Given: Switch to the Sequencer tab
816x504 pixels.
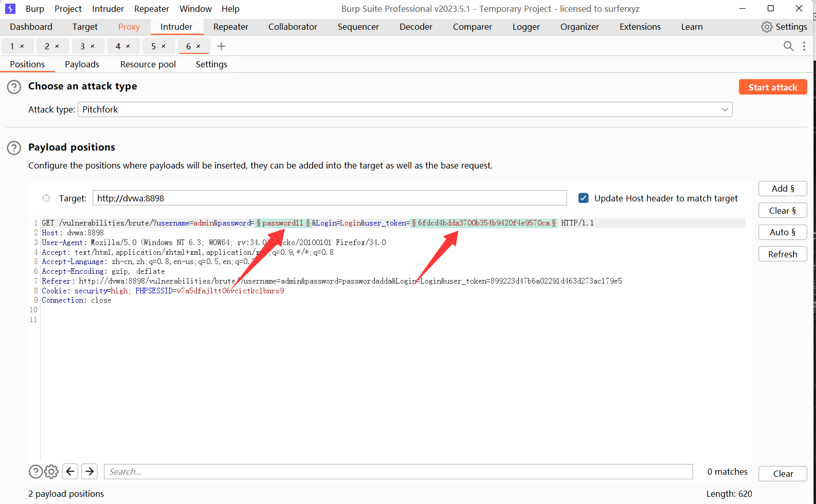Looking at the screenshot, I should click(358, 27).
